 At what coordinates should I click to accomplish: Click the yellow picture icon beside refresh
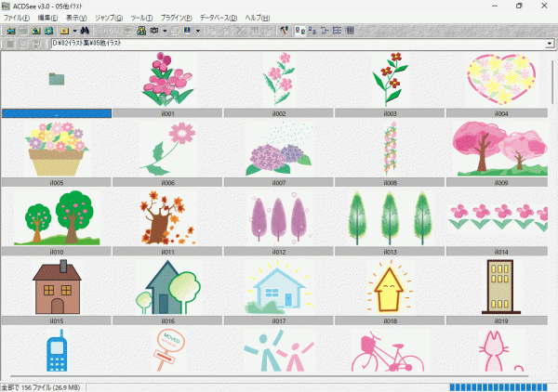pos(36,31)
